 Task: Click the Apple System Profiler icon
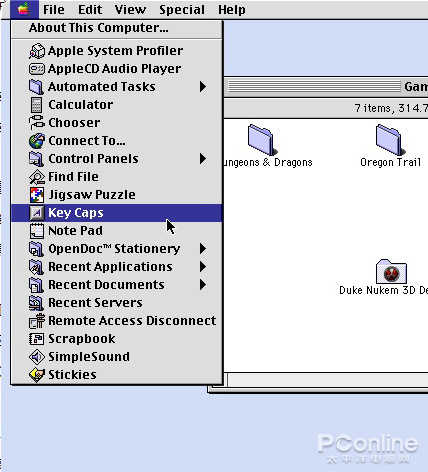[x=36, y=51]
